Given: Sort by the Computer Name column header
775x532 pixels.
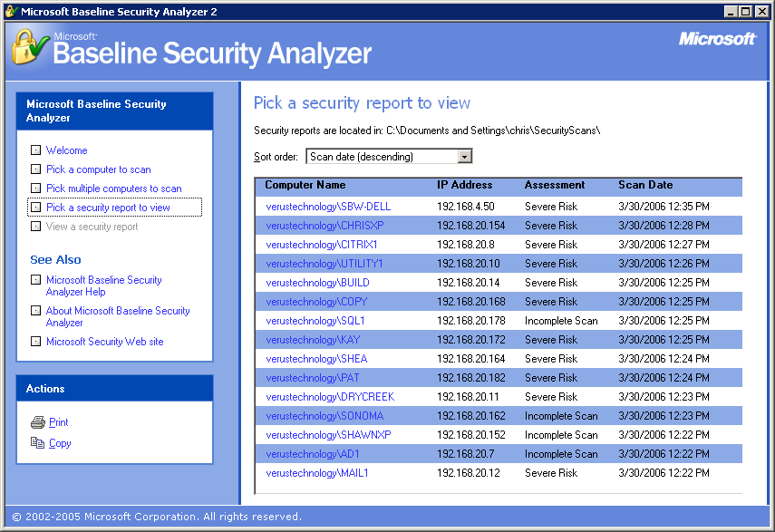Looking at the screenshot, I should pos(305,185).
